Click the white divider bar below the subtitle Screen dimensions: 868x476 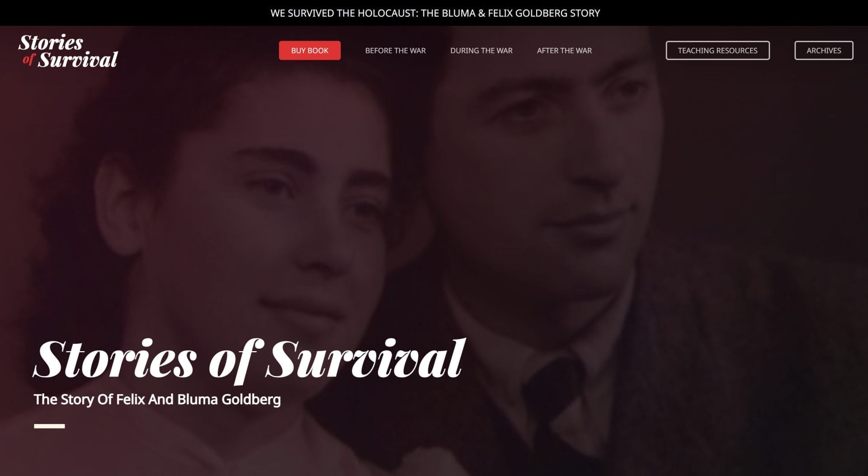(49, 426)
